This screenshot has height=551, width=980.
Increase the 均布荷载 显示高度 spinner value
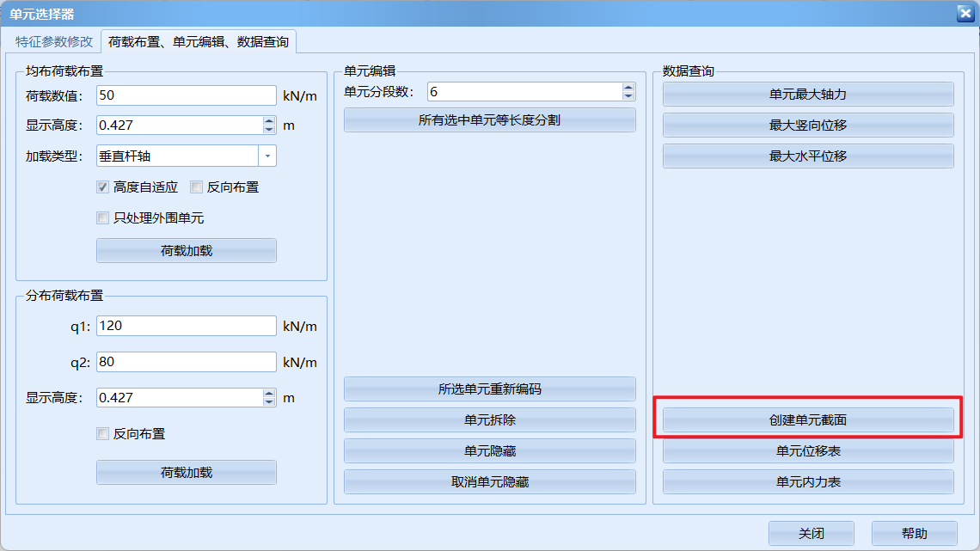pyautogui.click(x=269, y=120)
